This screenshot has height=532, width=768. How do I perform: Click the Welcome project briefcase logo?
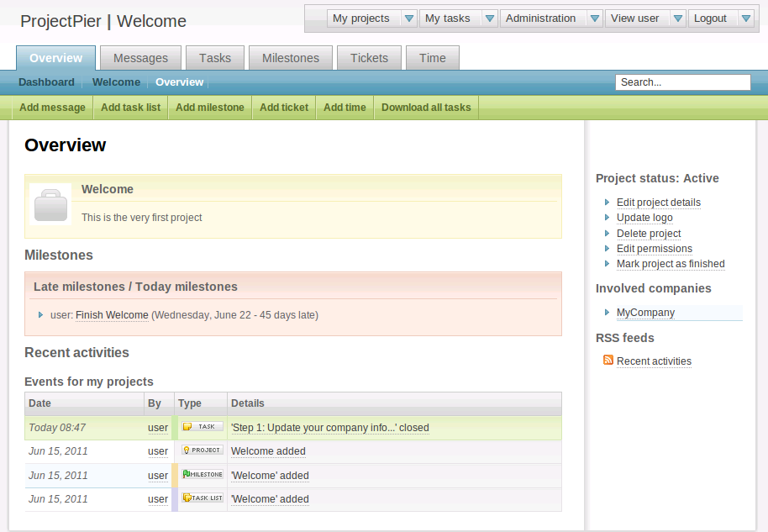point(50,205)
